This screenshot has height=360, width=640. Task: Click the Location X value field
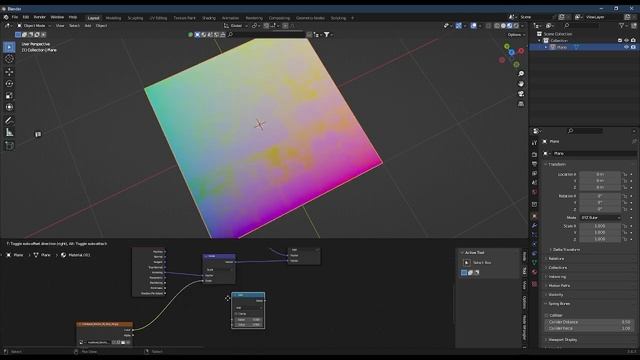600,174
